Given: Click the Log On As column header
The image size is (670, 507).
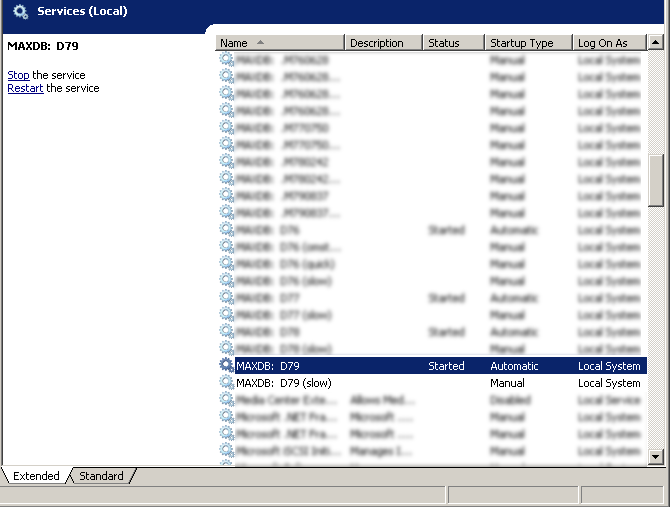Looking at the screenshot, I should 610,43.
